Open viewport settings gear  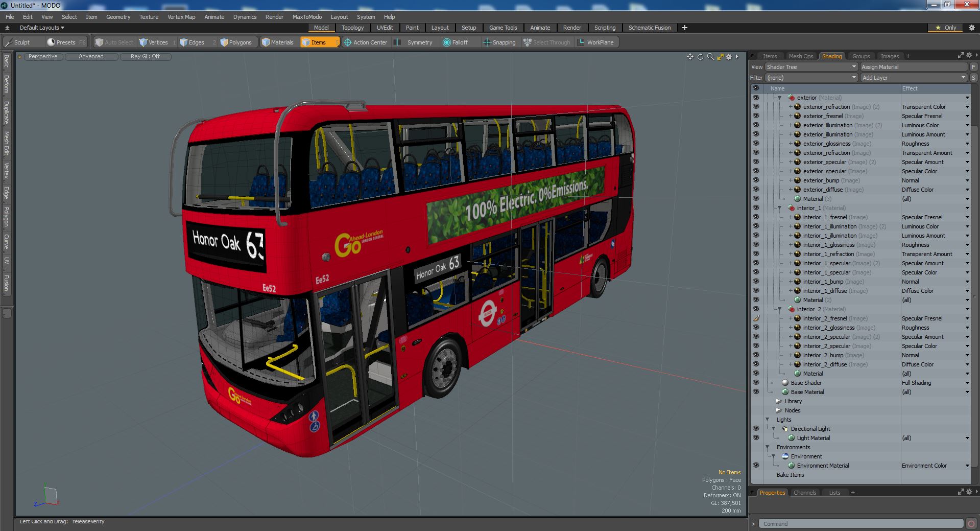(729, 57)
